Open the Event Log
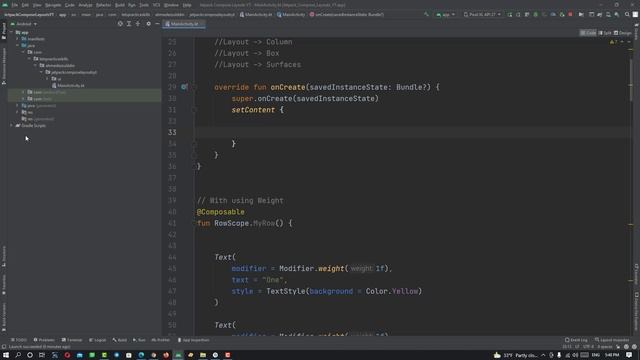 [576, 340]
